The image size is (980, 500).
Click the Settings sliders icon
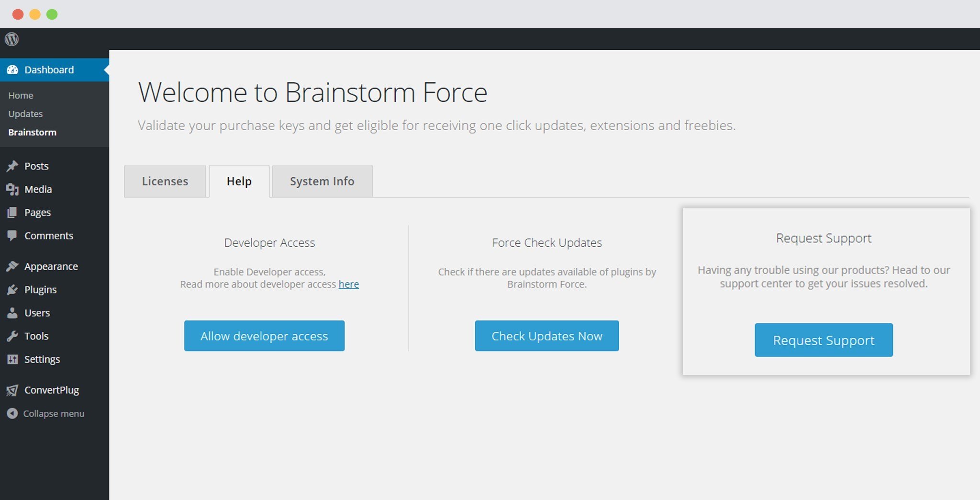click(12, 359)
